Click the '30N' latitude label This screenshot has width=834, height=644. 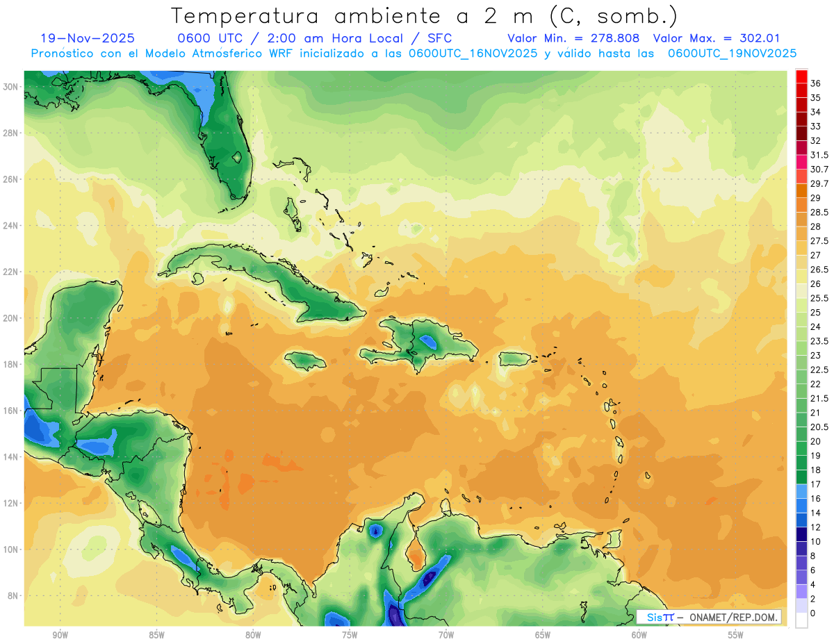coord(10,87)
